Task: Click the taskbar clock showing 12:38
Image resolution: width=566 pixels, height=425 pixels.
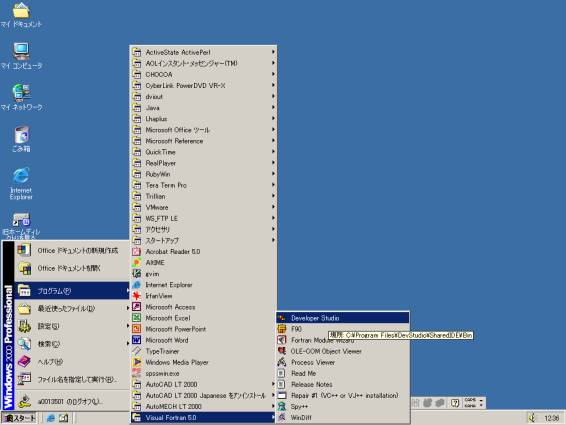Action: click(x=551, y=418)
